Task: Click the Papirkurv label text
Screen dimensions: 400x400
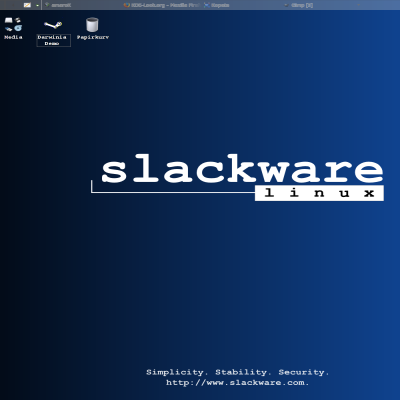Action: pyautogui.click(x=93, y=37)
